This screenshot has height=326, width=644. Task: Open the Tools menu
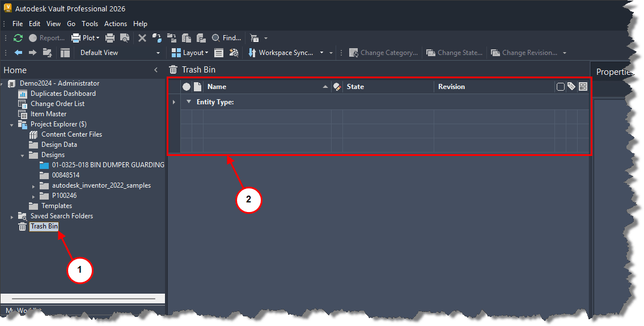tap(90, 24)
